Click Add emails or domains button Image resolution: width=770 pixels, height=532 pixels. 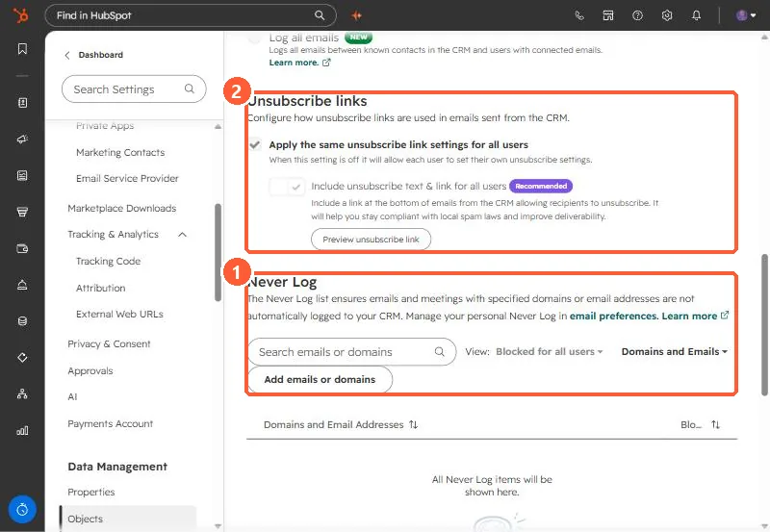(320, 379)
